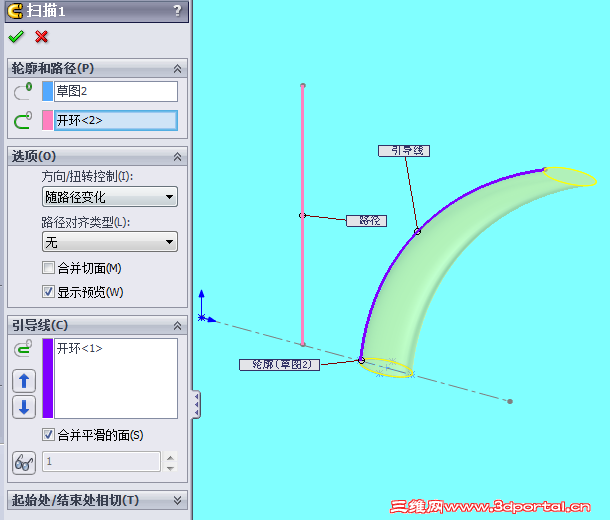Screen dimensions: 610x520
Task: Toggle the 合并切面(M) checkbox
Action: pyautogui.click(x=48, y=268)
